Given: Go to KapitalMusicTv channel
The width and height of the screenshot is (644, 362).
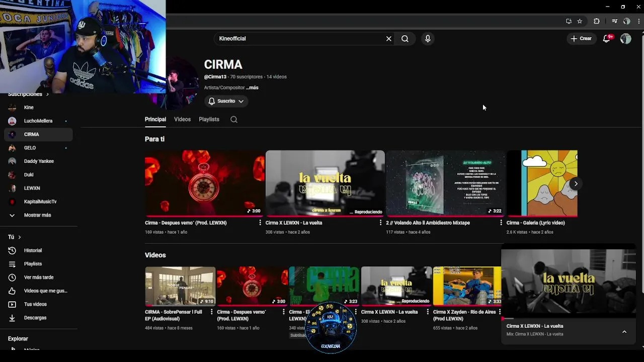Looking at the screenshot, I should (x=39, y=202).
